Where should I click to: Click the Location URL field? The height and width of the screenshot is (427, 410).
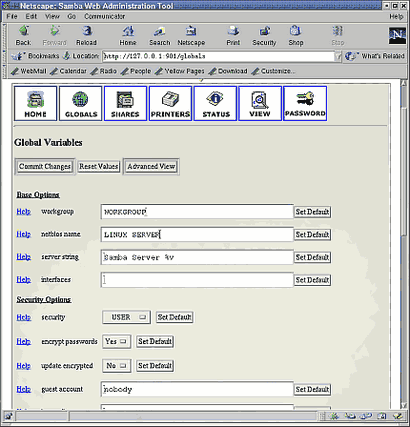coord(218,56)
